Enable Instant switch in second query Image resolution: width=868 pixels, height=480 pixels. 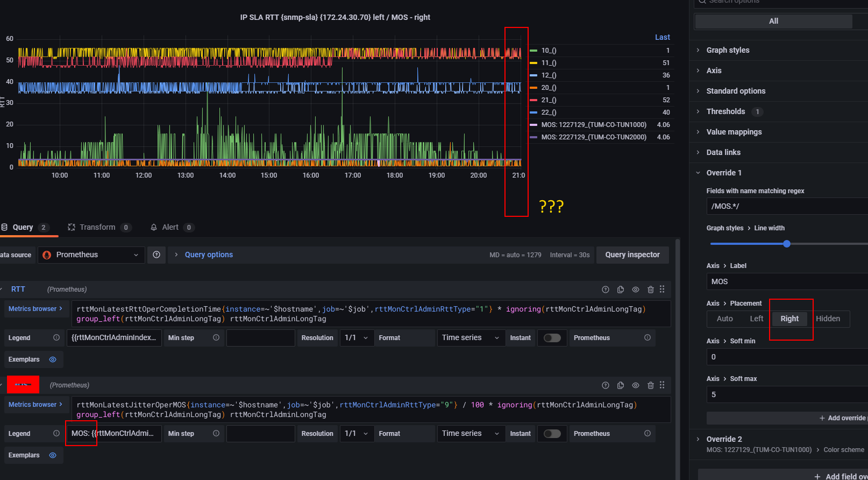552,434
